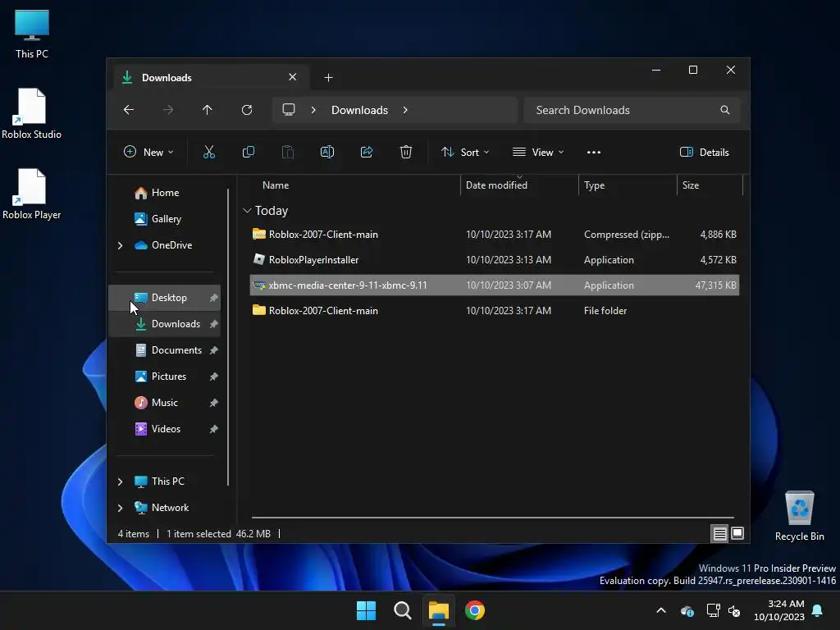Screen dimensions: 840x630
Task: Expand This PC tree node
Action: (x=120, y=482)
